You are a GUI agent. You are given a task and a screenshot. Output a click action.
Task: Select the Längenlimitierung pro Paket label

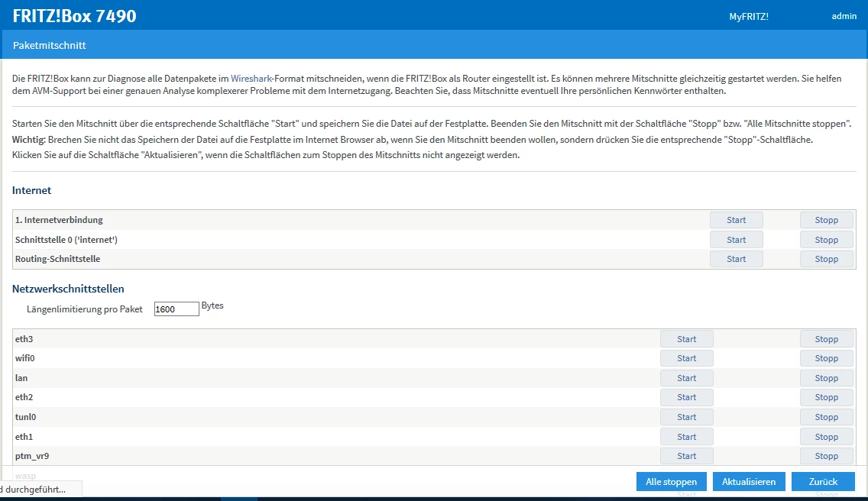coord(85,309)
